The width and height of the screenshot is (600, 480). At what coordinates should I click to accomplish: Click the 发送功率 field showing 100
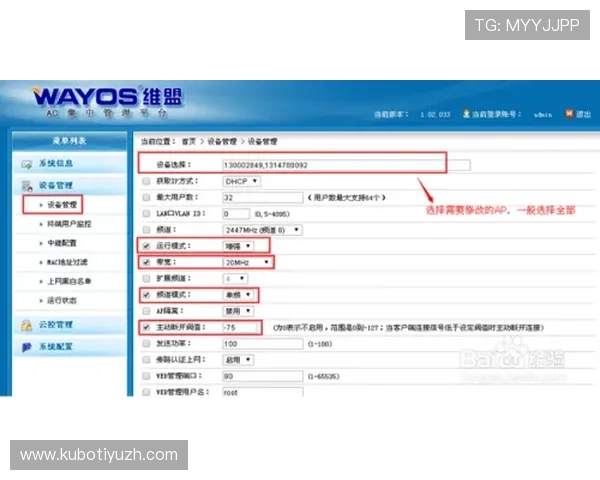point(263,344)
